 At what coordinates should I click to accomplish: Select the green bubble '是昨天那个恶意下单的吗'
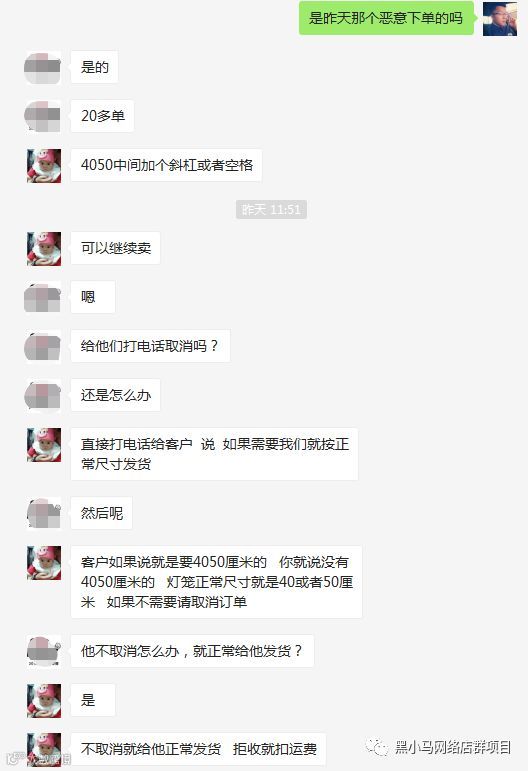386,18
